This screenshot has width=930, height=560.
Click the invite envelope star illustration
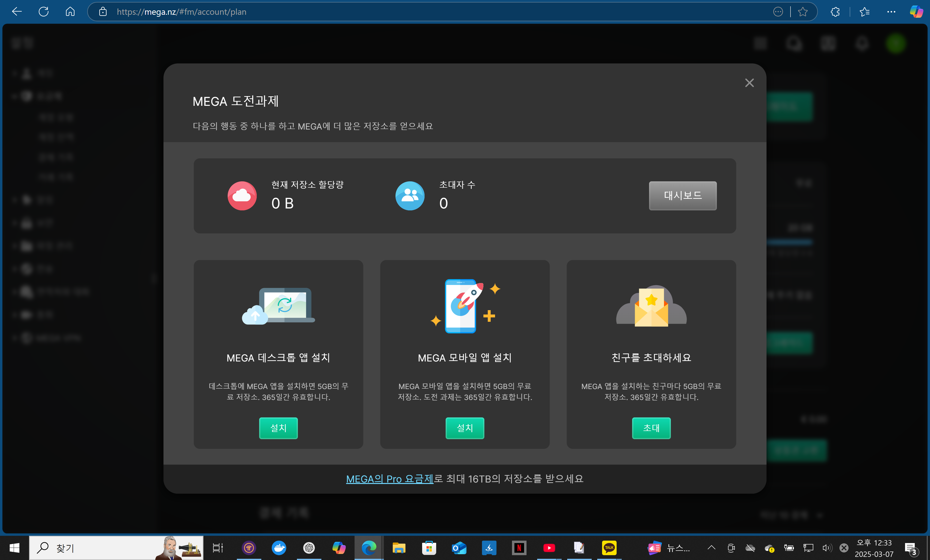pos(651,307)
